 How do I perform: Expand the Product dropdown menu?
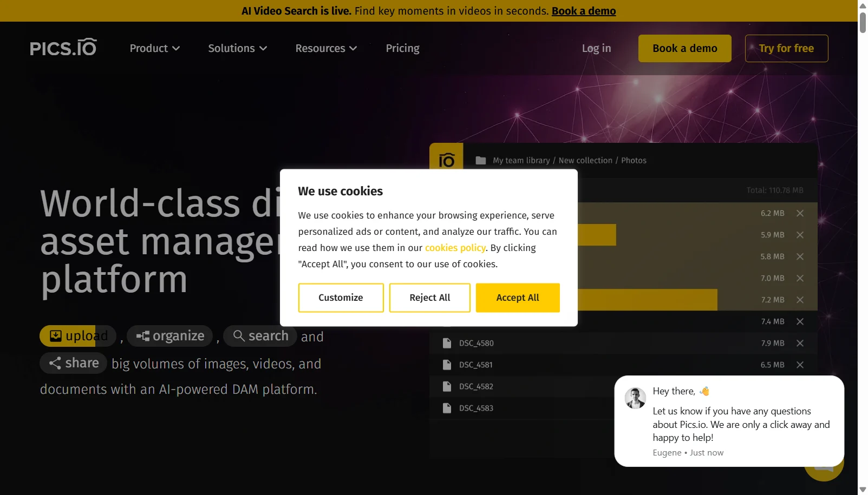point(155,48)
